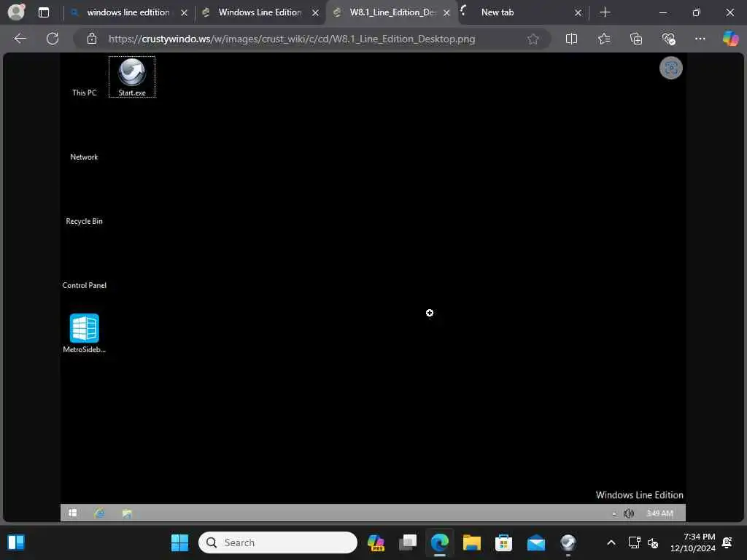Open Edge Settings and more menu

tap(700, 39)
